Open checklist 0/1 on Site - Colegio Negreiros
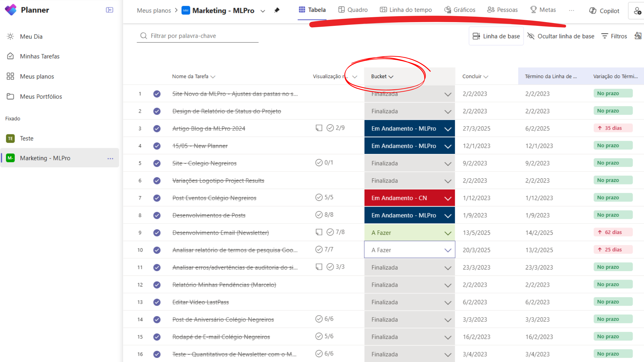 tap(324, 163)
